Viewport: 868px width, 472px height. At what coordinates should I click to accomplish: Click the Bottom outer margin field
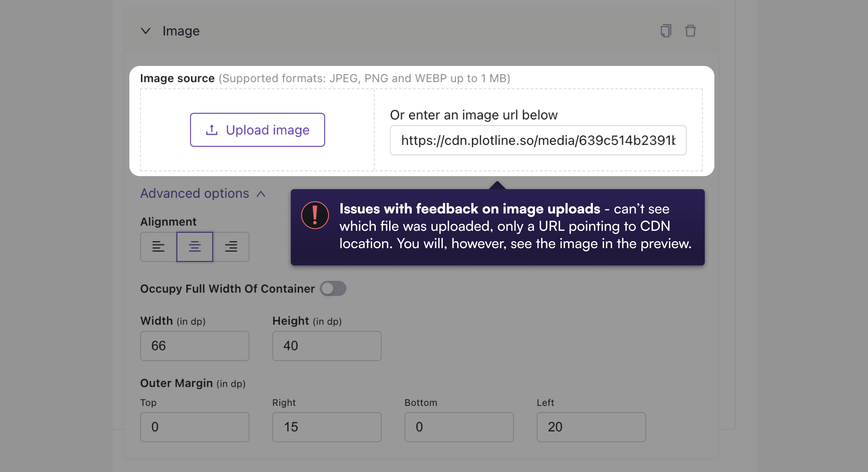coord(459,427)
